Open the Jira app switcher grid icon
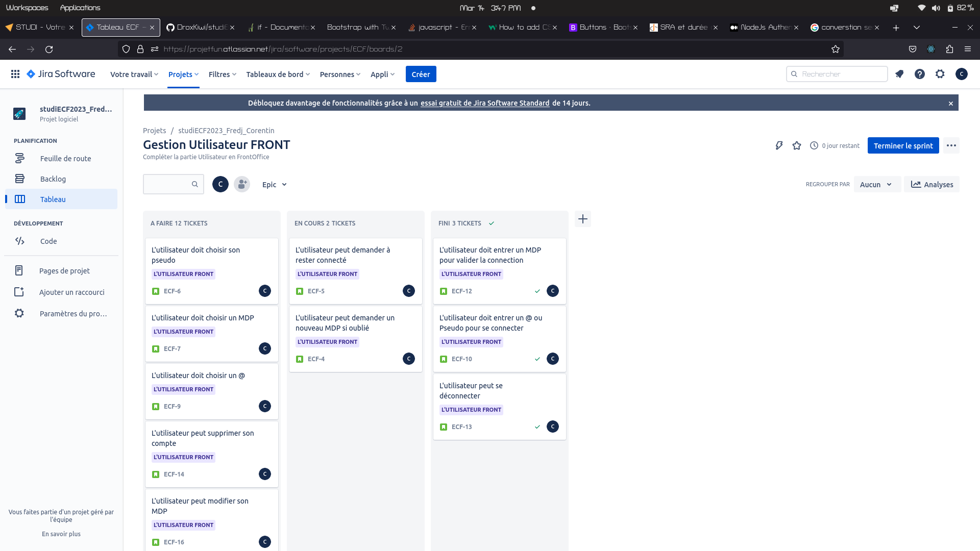Screen dimensions: 980x551 click(x=15, y=74)
